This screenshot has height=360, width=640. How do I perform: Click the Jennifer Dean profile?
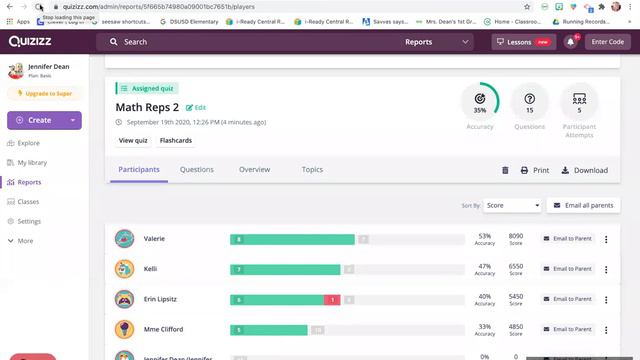click(x=39, y=71)
